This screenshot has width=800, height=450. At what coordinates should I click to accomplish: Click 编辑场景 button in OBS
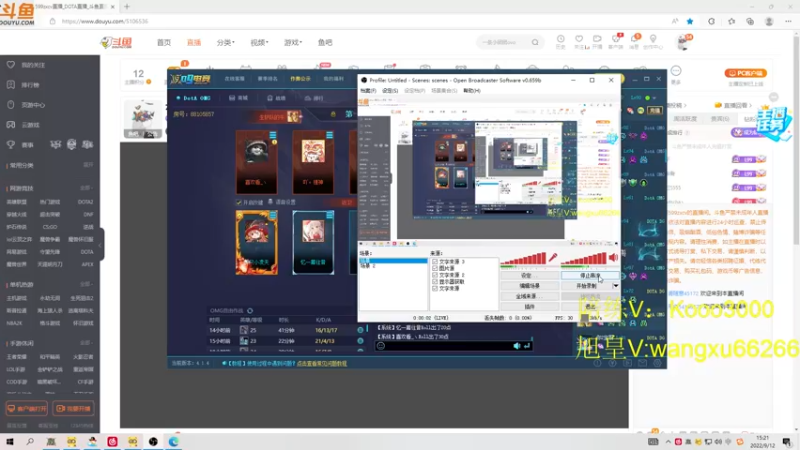529,286
